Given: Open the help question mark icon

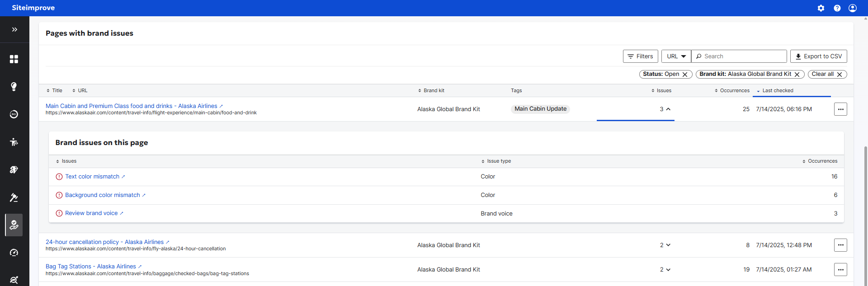Looking at the screenshot, I should coord(837,8).
